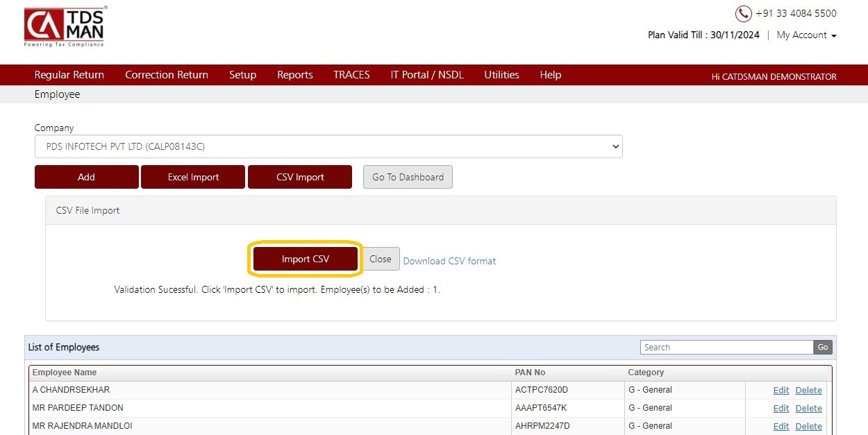
Task: Open the Correction Return menu
Action: tap(167, 75)
